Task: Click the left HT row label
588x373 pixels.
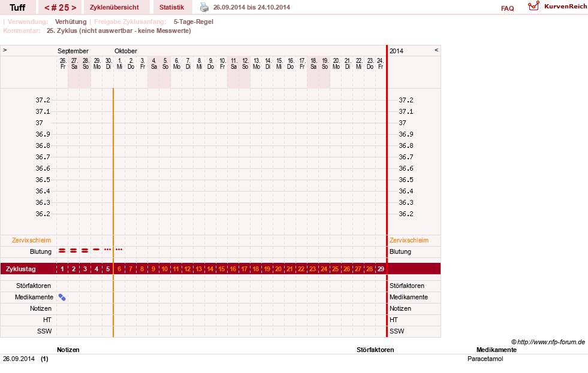Action: click(x=47, y=320)
